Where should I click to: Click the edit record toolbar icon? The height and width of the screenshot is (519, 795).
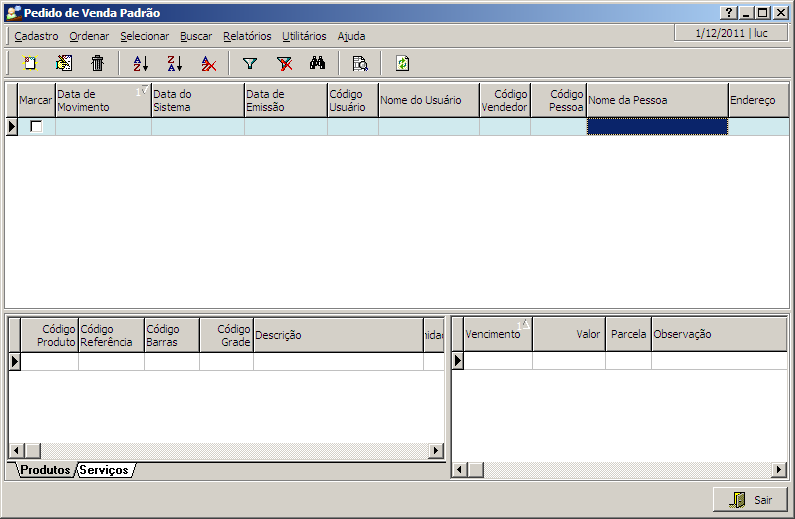64,63
